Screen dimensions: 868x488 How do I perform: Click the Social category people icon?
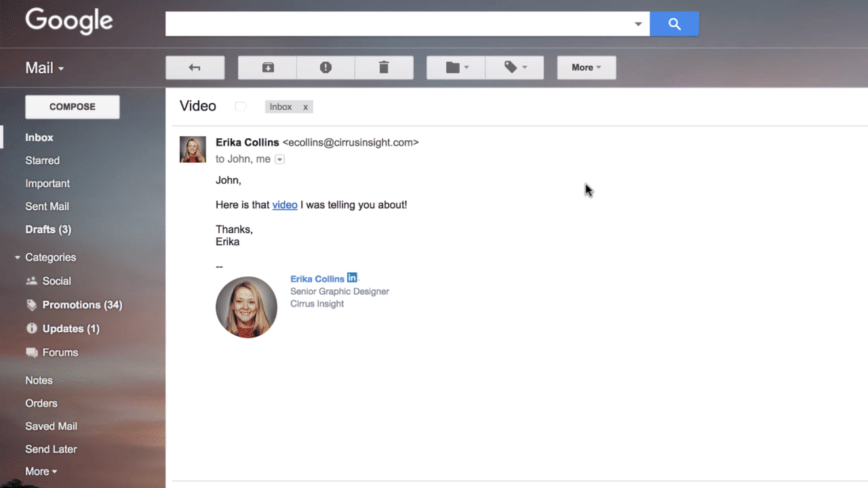click(x=31, y=281)
